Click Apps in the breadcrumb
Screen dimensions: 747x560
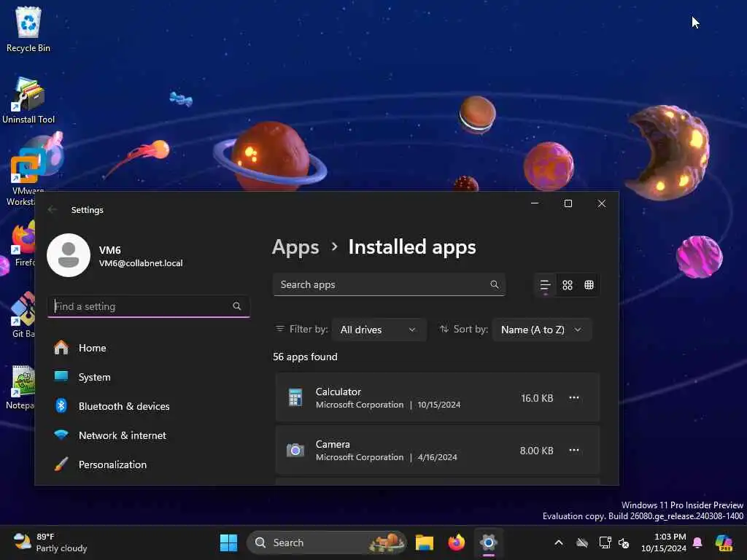[295, 247]
